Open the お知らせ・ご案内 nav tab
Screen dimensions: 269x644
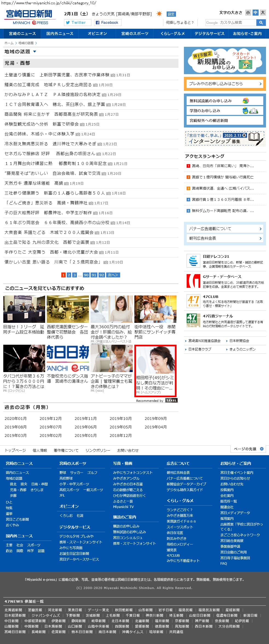click(x=247, y=34)
